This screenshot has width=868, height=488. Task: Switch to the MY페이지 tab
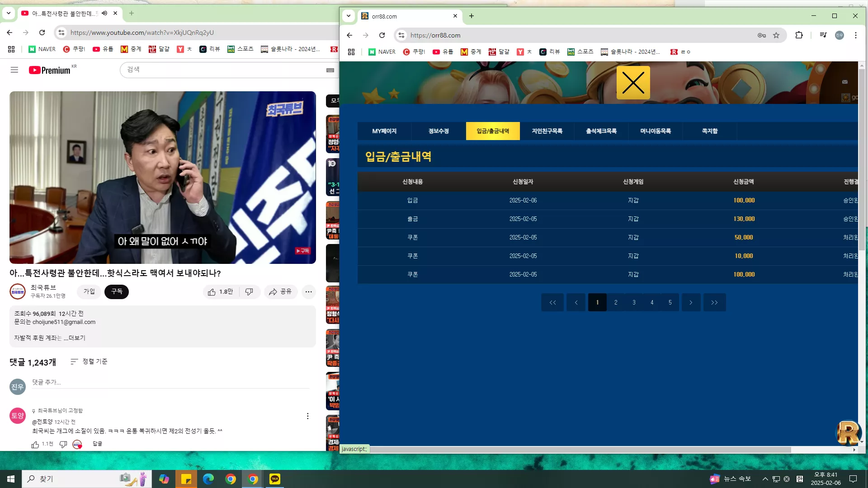point(384,131)
